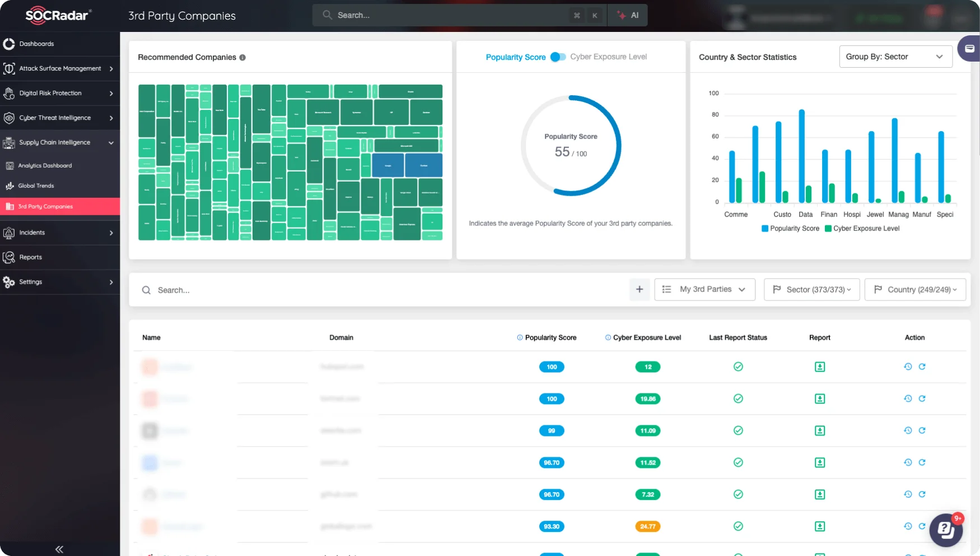The width and height of the screenshot is (980, 556).
Task: Open report download icon in first row
Action: tap(819, 367)
